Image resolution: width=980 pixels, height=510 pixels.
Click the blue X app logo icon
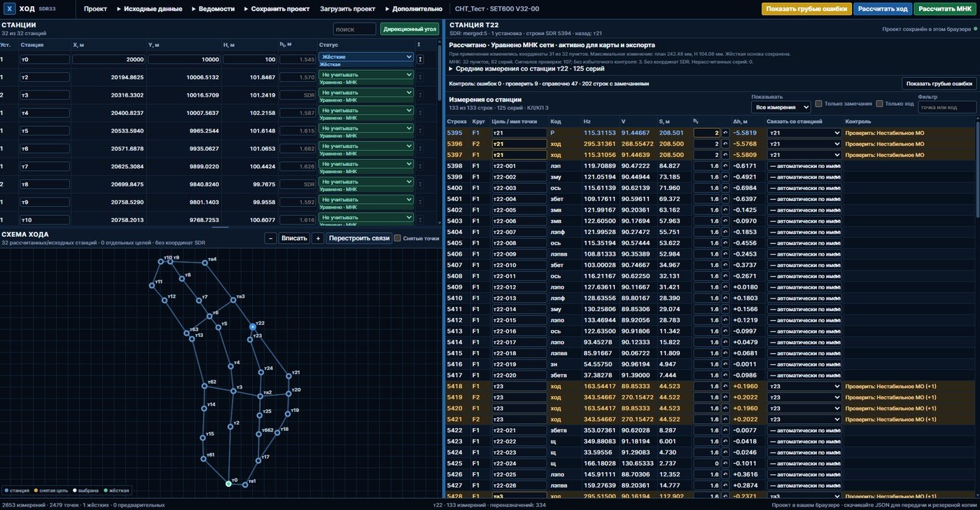(x=10, y=9)
